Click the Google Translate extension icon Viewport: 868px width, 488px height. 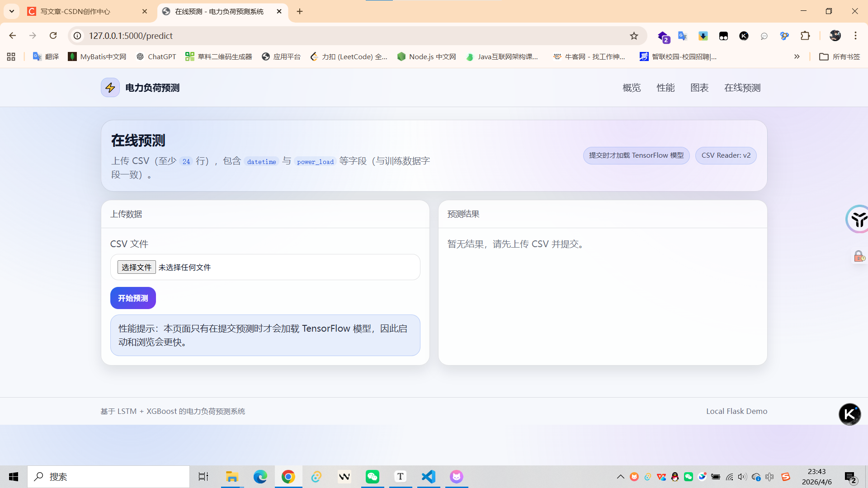pyautogui.click(x=683, y=36)
